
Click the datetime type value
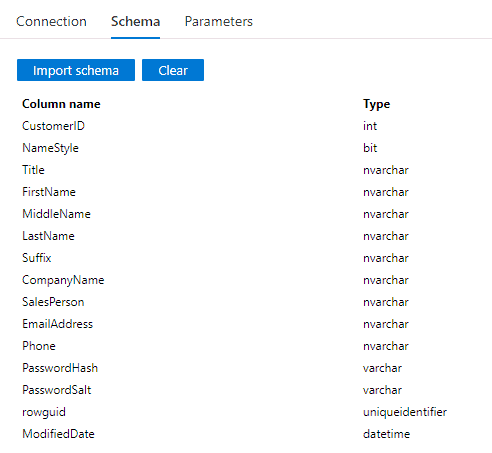click(x=386, y=434)
